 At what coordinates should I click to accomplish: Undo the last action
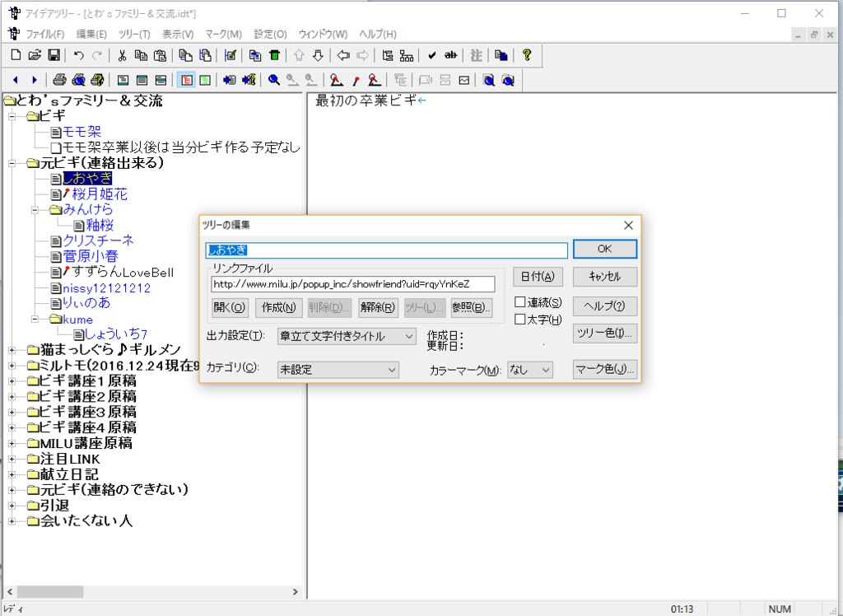tap(79, 55)
